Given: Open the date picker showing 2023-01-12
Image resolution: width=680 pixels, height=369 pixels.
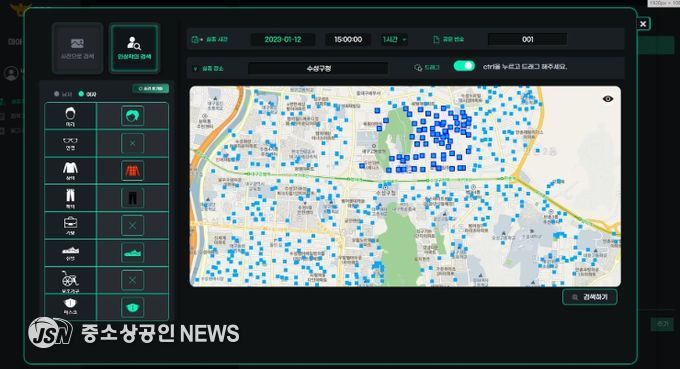Looking at the screenshot, I should pyautogui.click(x=283, y=39).
